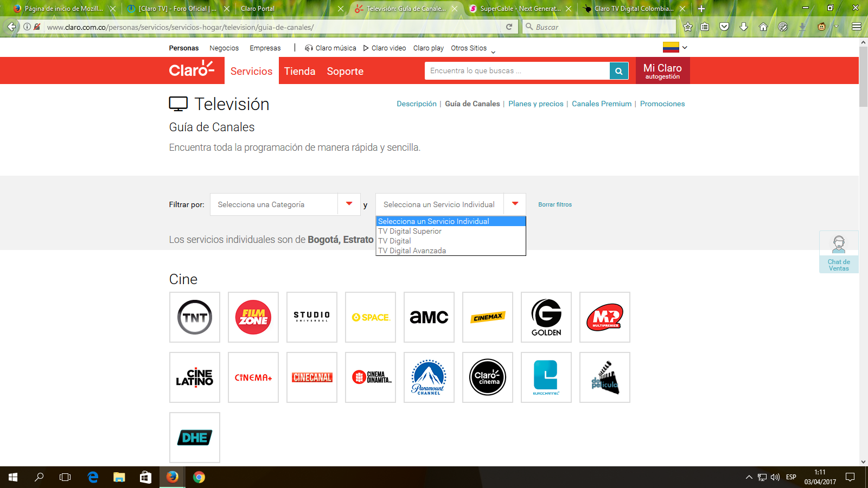Click the Golden channel logo
The width and height of the screenshot is (868, 488).
546,317
